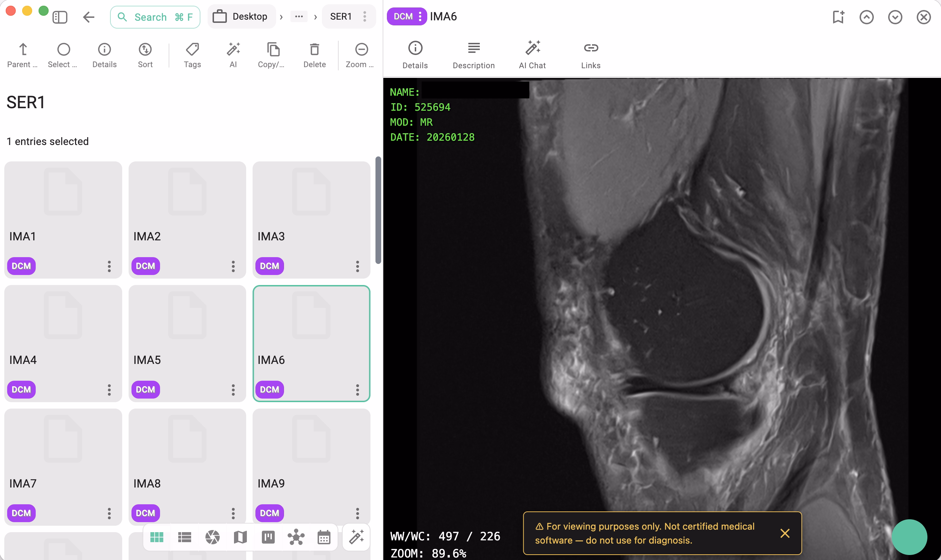Open the Description tab
Image resolution: width=941 pixels, height=560 pixels.
[474, 55]
